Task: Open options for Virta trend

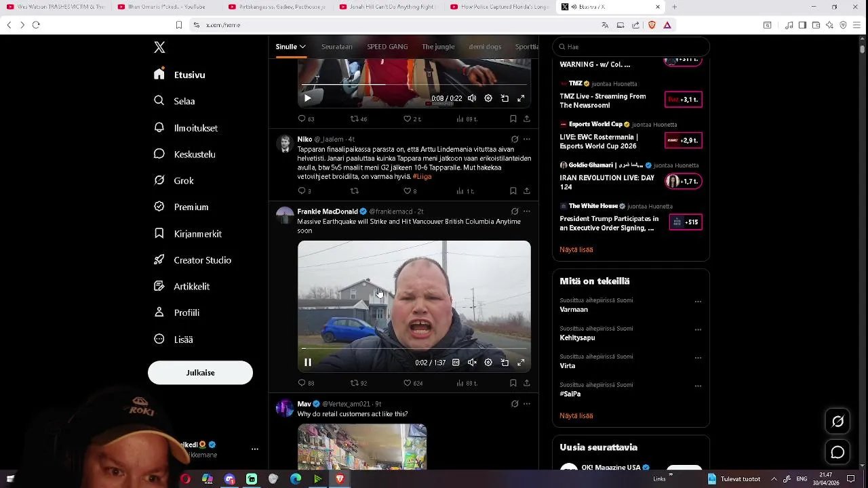Action: click(x=698, y=358)
